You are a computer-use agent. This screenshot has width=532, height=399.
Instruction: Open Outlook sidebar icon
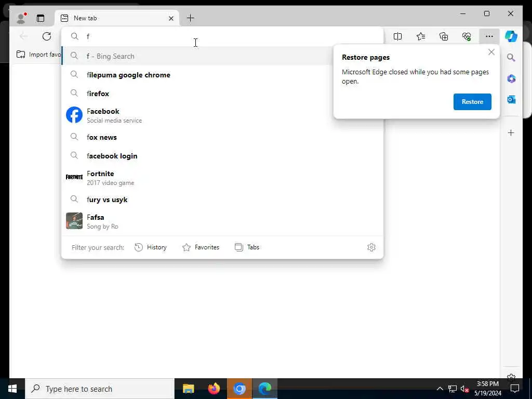click(x=511, y=99)
